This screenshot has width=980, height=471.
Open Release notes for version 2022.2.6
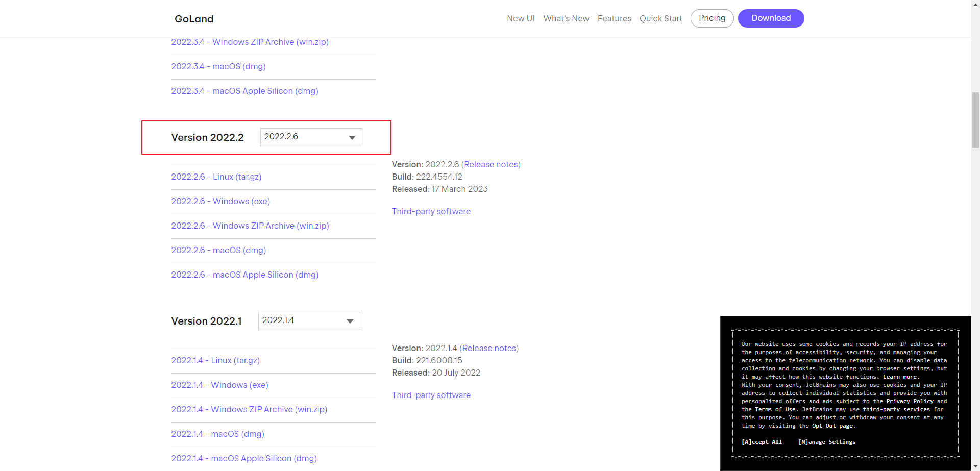(x=491, y=164)
